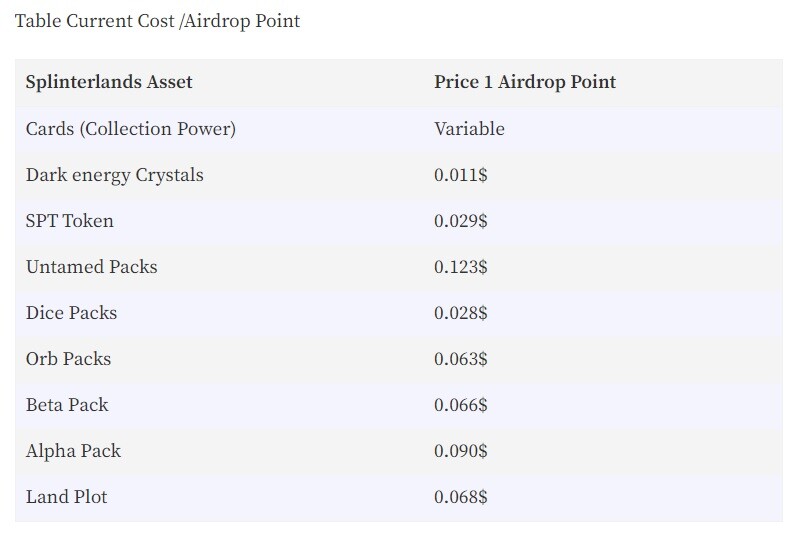Select the 'Land Plot' row label
Image resolution: width=792 pixels, height=533 pixels.
click(67, 497)
